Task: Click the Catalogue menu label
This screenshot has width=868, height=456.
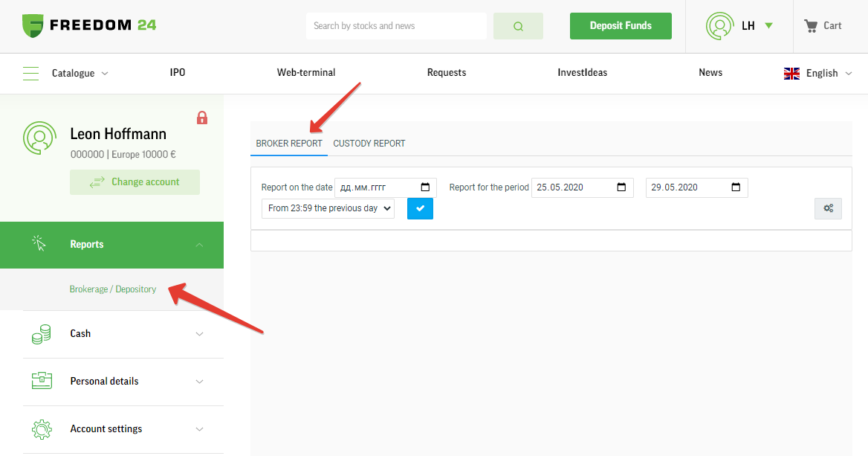Action: tap(73, 73)
